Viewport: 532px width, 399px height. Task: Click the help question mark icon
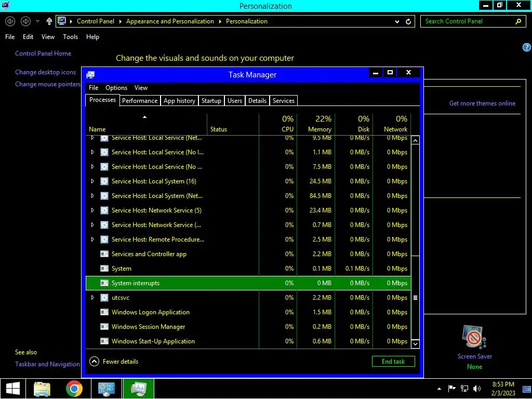[x=527, y=47]
